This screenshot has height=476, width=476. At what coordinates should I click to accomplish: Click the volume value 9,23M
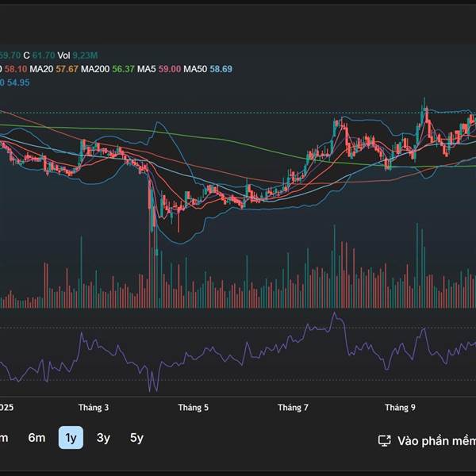pos(86,55)
